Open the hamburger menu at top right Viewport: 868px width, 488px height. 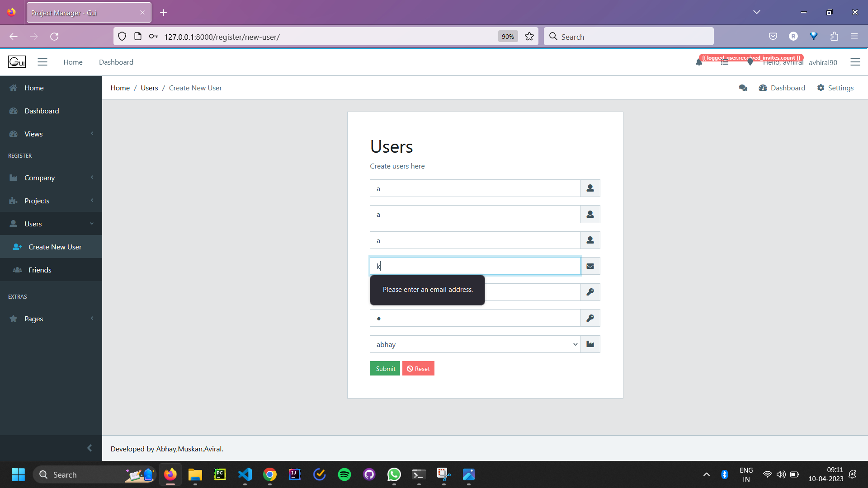point(855,62)
